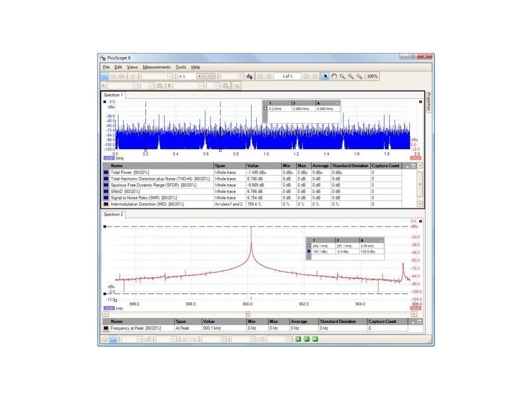
Task: Click the Spectrum 2 horizontal scrollbar thumb
Action: pyautogui.click(x=248, y=314)
